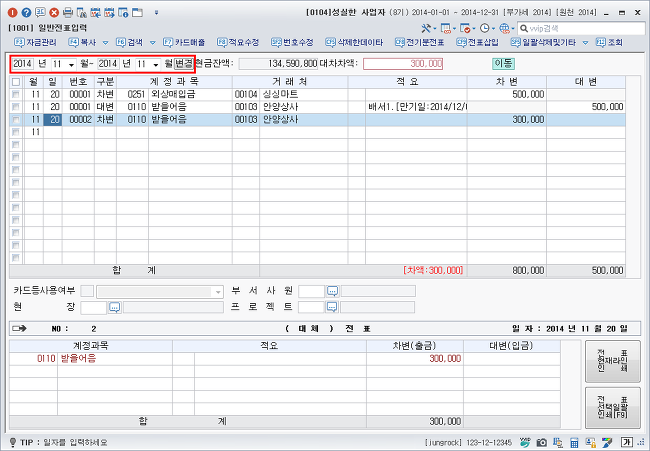
Task: Click the 현장 code input field
Action: 94,308
